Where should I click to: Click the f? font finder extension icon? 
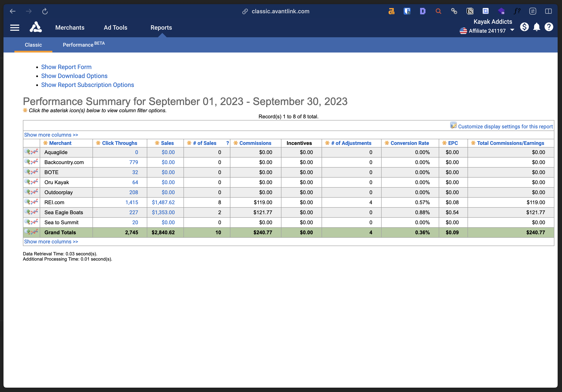517,11
